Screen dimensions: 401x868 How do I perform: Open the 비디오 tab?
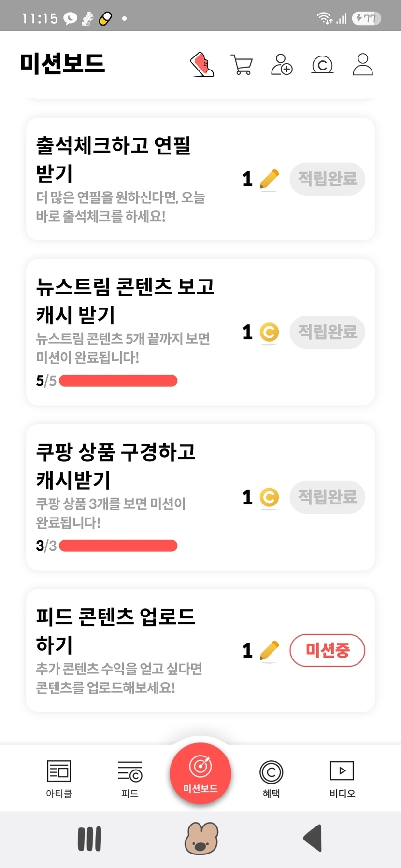342,779
